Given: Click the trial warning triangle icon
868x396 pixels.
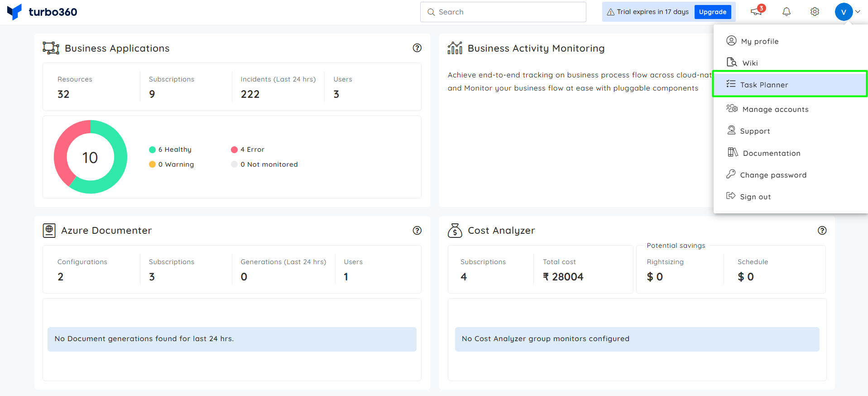Looking at the screenshot, I should pos(611,12).
